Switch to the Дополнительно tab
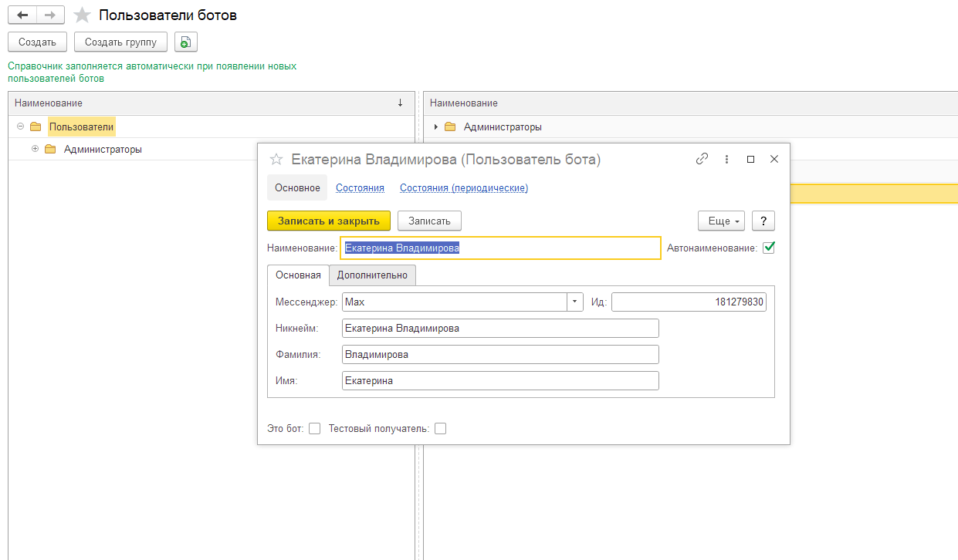The height and width of the screenshot is (560, 958). click(x=372, y=275)
